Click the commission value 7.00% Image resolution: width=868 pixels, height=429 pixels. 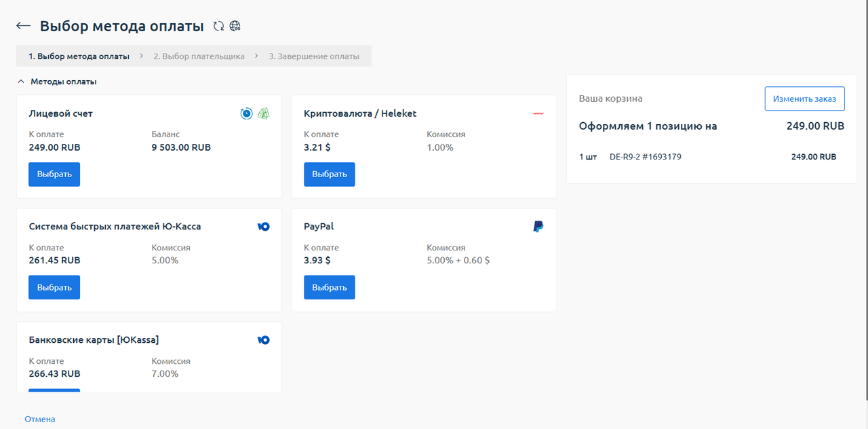tap(165, 374)
